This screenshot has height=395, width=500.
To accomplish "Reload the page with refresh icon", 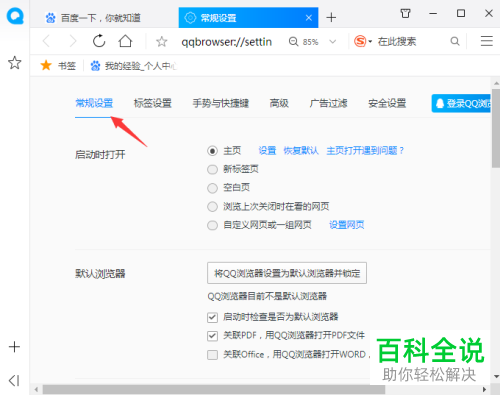I will coord(99,41).
